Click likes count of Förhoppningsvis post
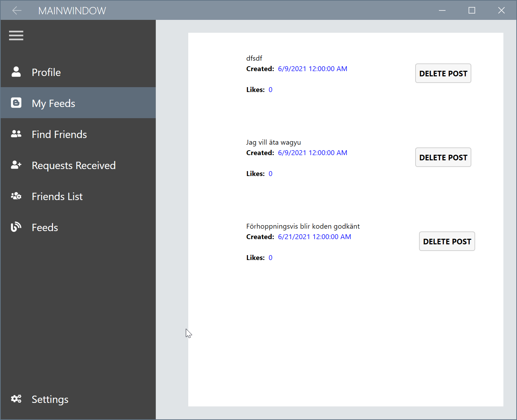517x420 pixels. tap(271, 258)
